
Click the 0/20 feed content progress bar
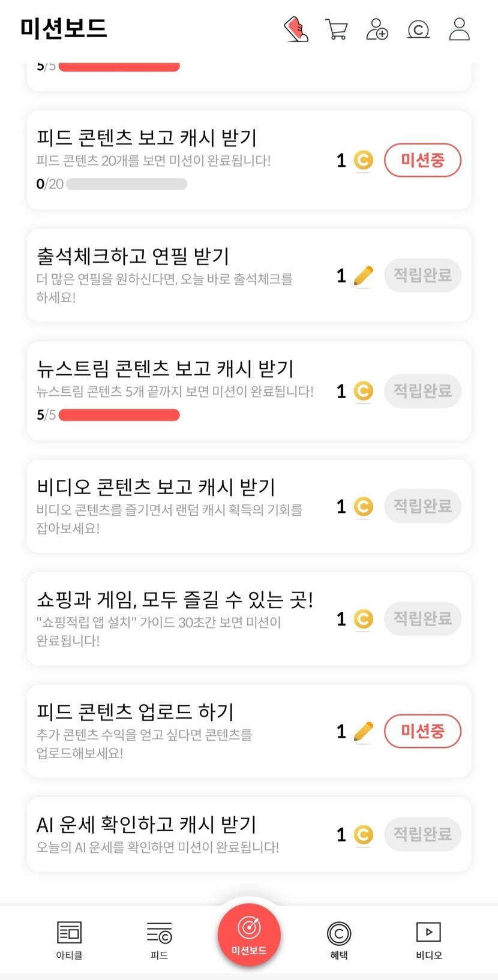tap(127, 184)
